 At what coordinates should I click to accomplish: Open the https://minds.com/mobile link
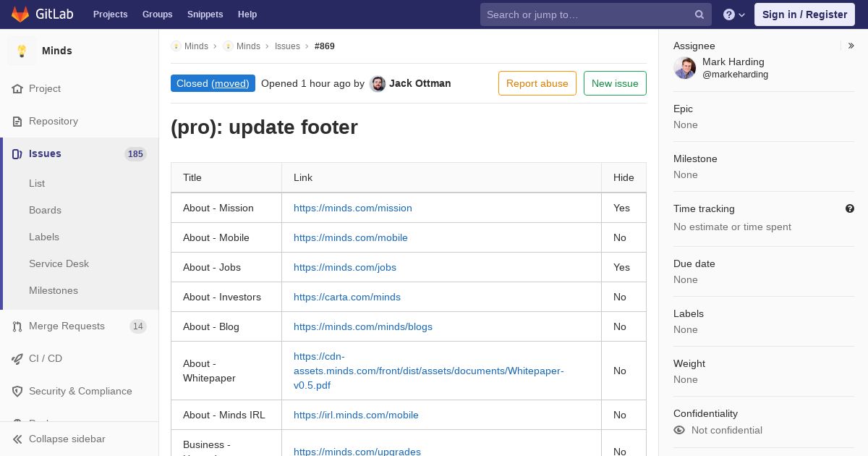351,238
